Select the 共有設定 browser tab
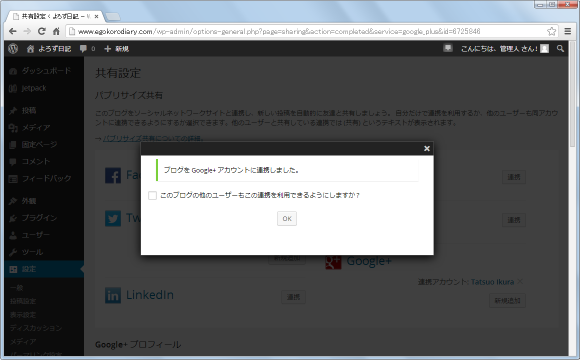The height and width of the screenshot is (360, 580). 55,16
